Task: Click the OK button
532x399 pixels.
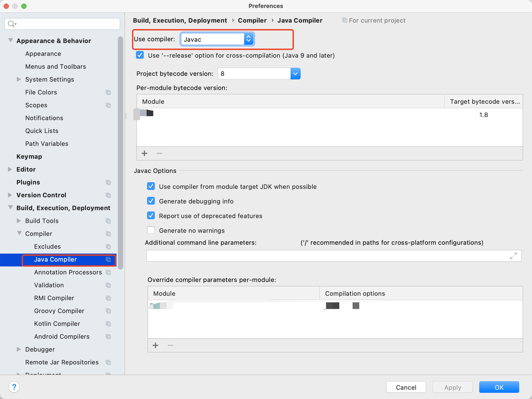Action: [499, 387]
